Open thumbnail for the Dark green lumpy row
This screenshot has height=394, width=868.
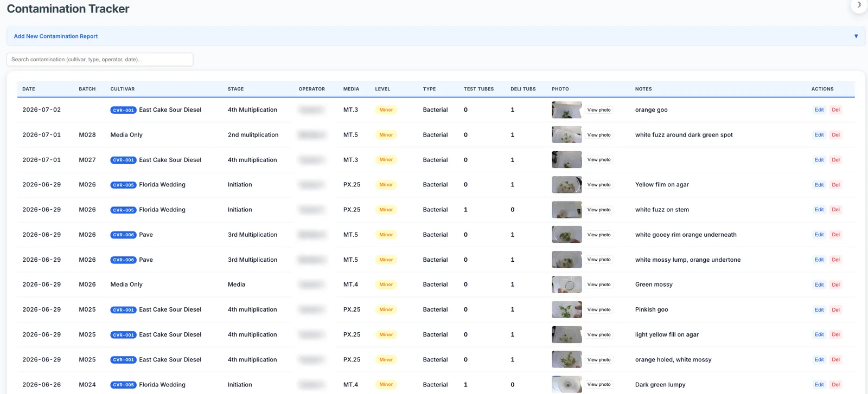(x=566, y=384)
